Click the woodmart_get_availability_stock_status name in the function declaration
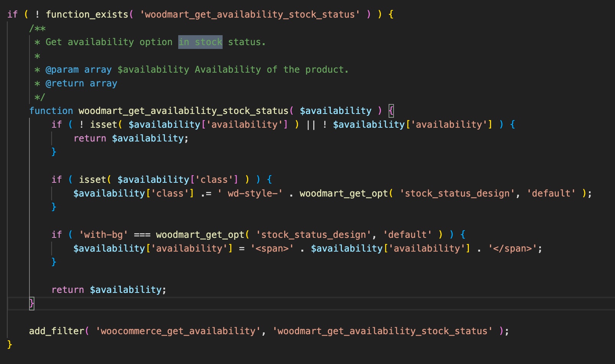 point(184,111)
